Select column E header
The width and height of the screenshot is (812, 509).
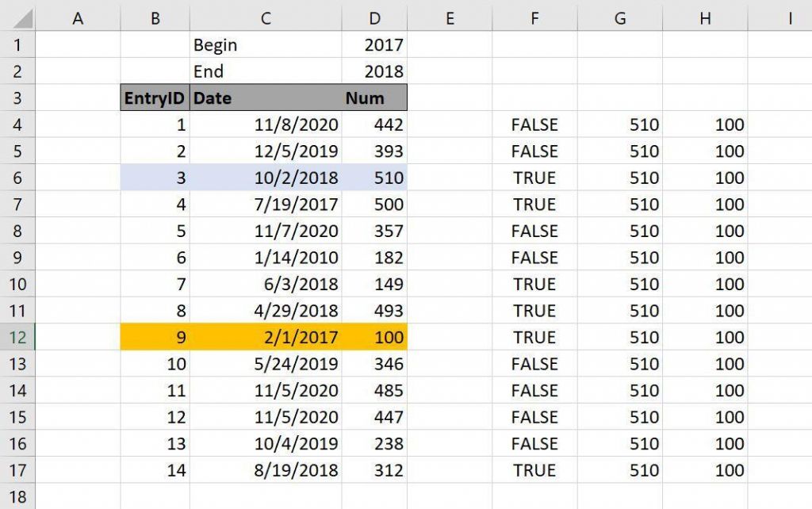pyautogui.click(x=450, y=18)
